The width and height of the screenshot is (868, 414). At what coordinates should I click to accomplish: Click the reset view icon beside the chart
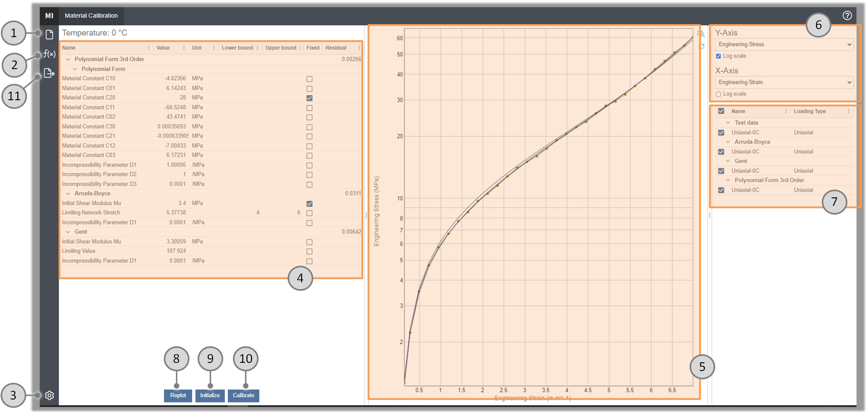pos(701,46)
